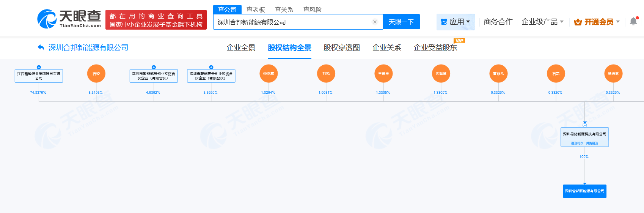
Task: Collapse the 深圳易储能源科技有限公司 node
Action: click(585, 125)
